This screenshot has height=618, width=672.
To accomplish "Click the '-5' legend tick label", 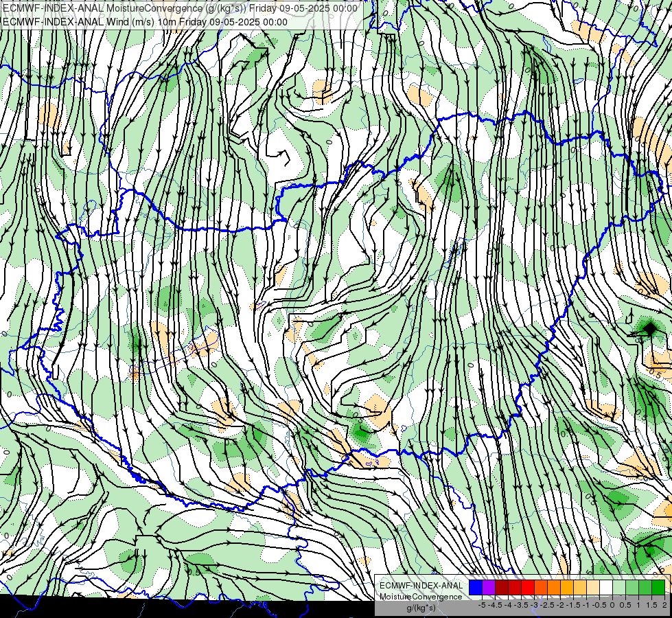I will (x=482, y=605).
